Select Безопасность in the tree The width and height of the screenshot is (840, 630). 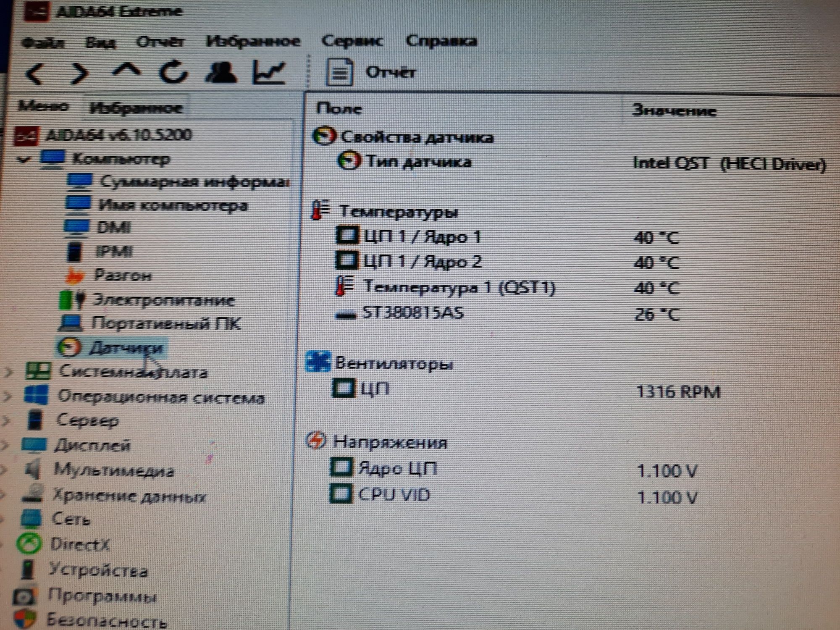106,620
